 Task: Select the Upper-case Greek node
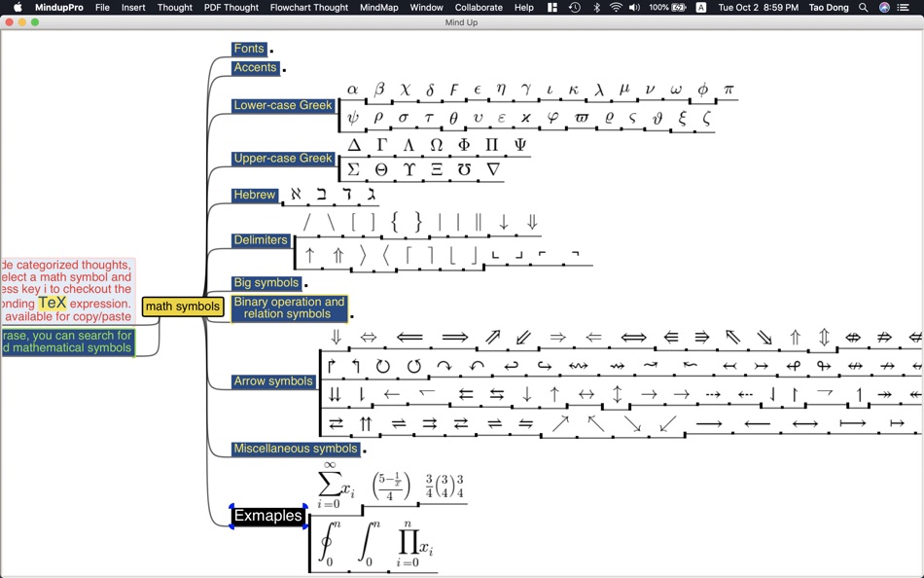point(283,159)
